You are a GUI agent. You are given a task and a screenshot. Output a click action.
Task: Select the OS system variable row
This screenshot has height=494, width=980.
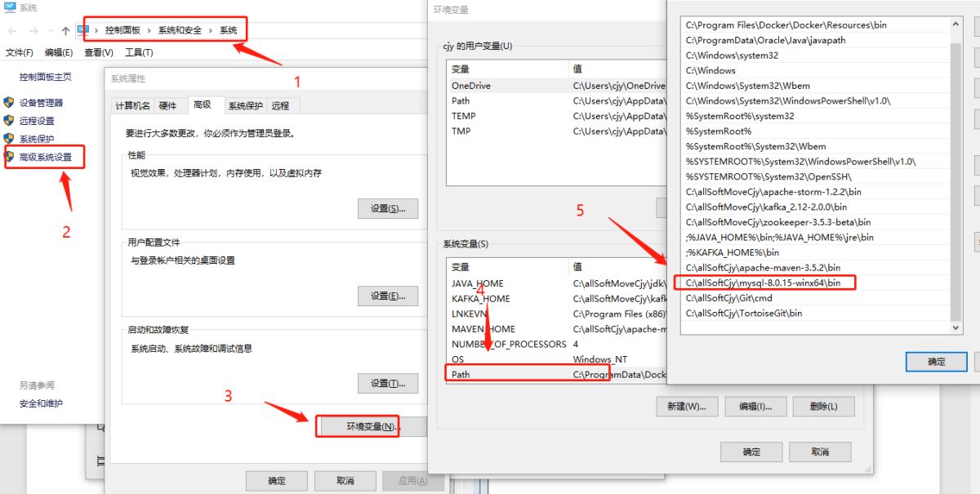tap(556, 359)
